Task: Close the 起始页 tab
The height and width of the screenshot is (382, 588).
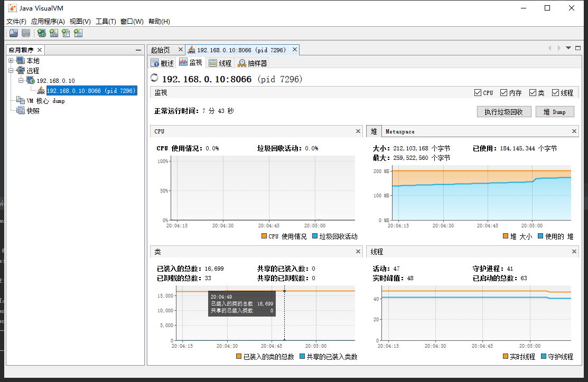Action: click(180, 50)
